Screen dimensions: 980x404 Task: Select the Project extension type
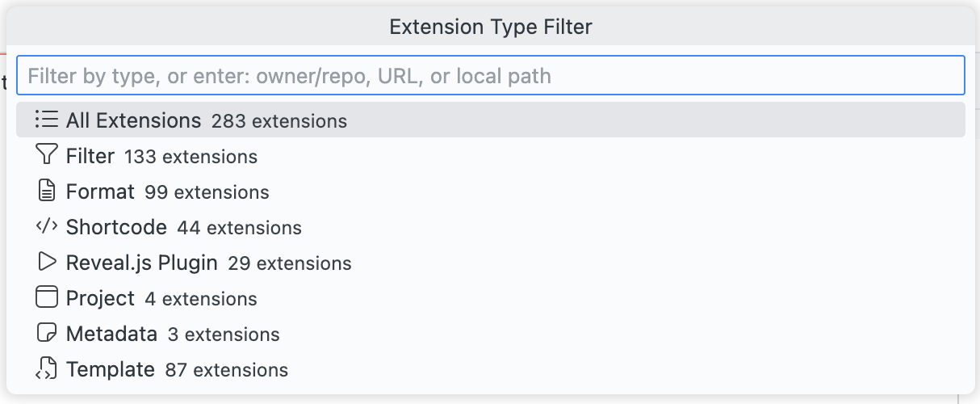100,298
